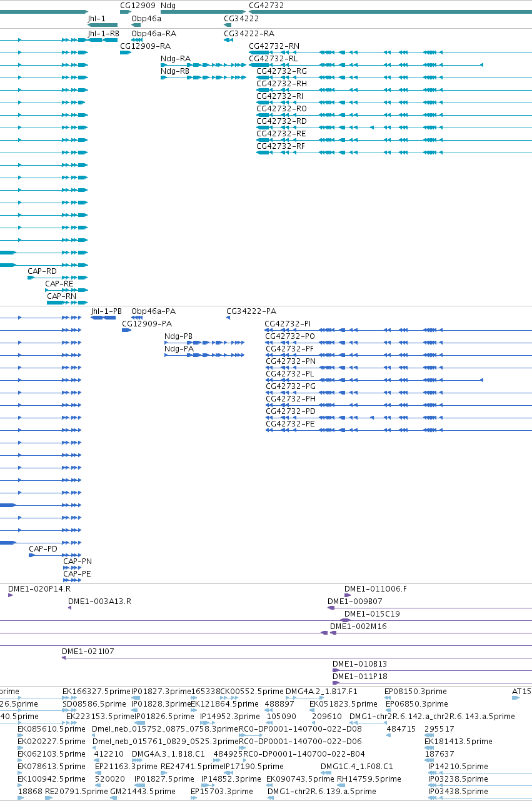Click the CG42732 gene label

pyautogui.click(x=266, y=5)
